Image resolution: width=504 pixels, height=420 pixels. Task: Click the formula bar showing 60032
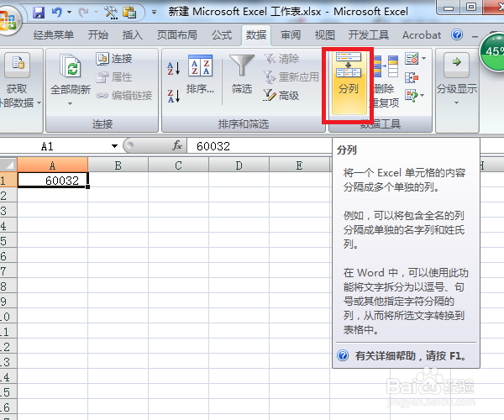click(x=259, y=146)
